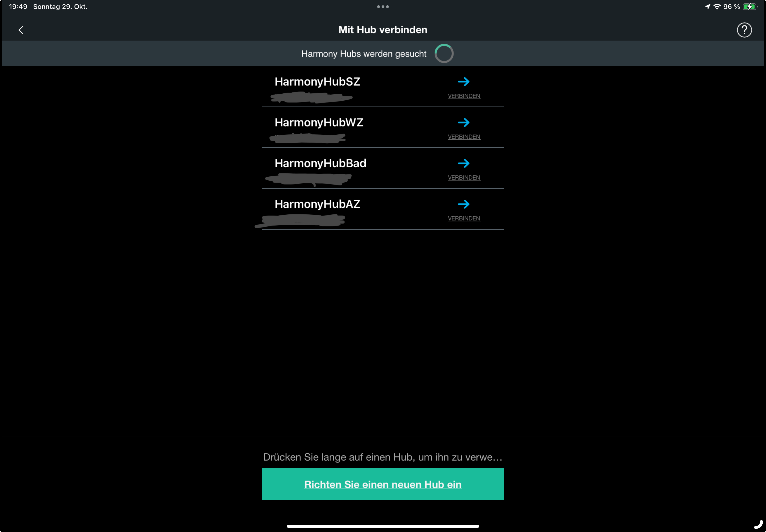Tap the Wi-Fi icon in status bar
766x532 pixels.
point(717,7)
